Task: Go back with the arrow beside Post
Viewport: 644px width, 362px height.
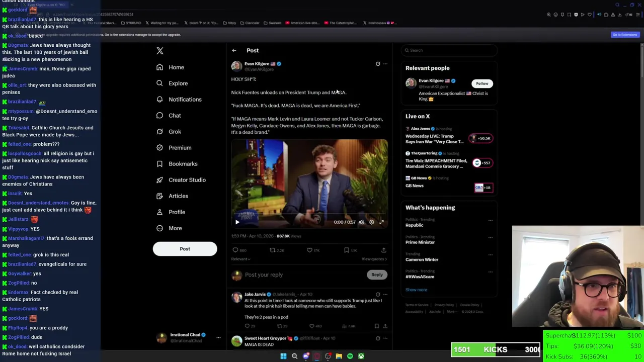Action: (234, 50)
